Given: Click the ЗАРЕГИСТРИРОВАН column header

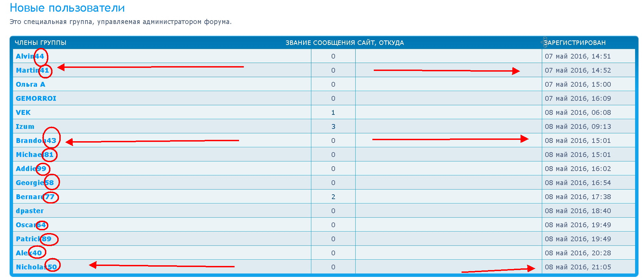Looking at the screenshot, I should (x=575, y=43).
